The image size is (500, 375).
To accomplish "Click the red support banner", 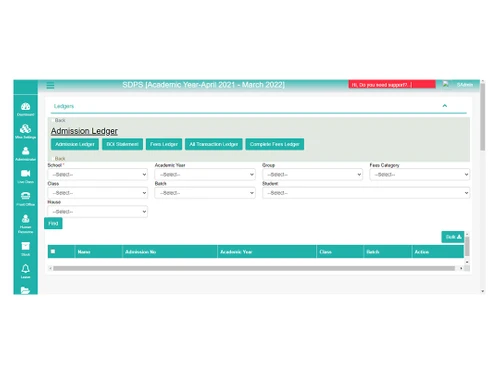I will pos(392,84).
